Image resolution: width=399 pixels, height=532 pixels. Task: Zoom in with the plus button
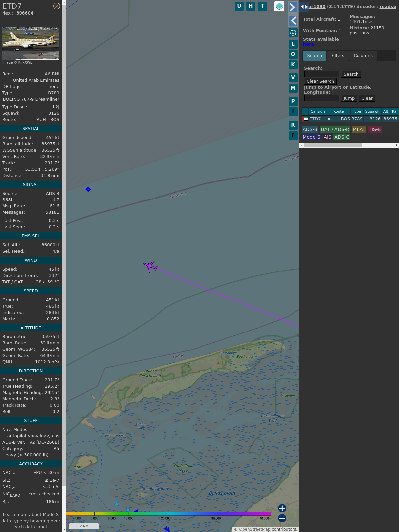click(x=282, y=508)
